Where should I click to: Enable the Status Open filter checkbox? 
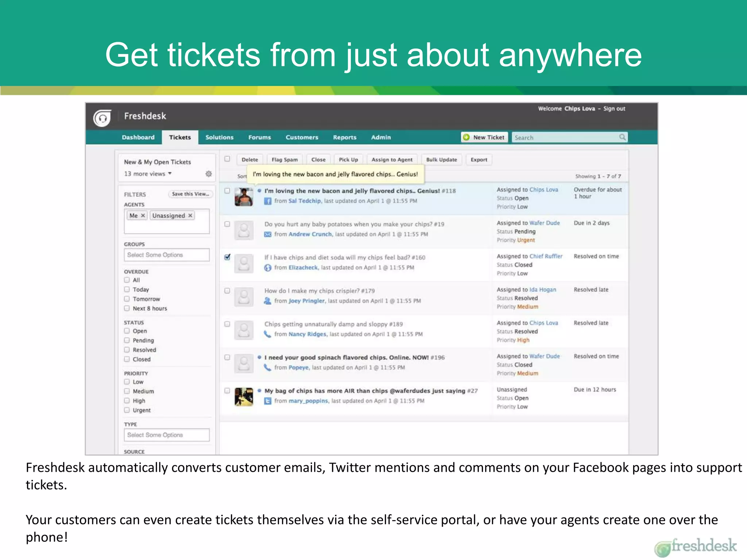tap(127, 331)
